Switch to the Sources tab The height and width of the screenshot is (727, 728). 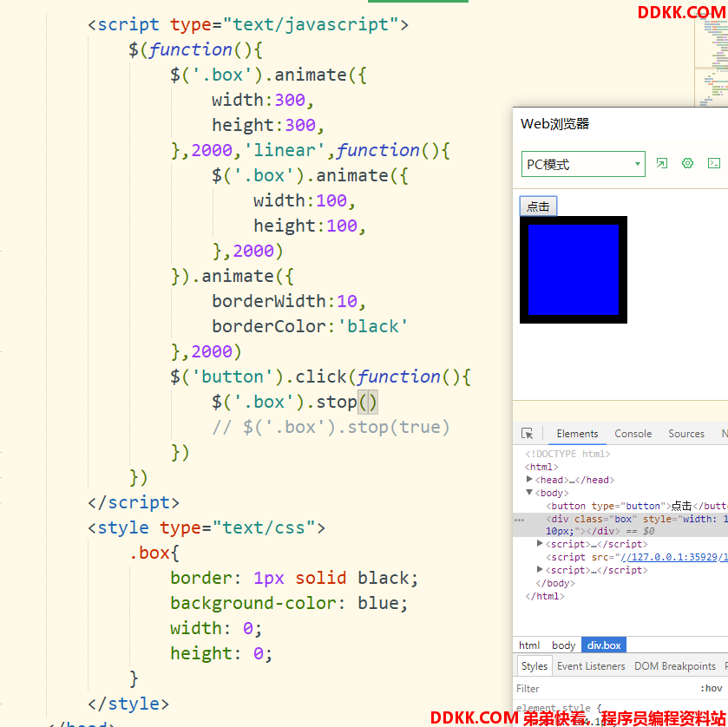tap(686, 434)
